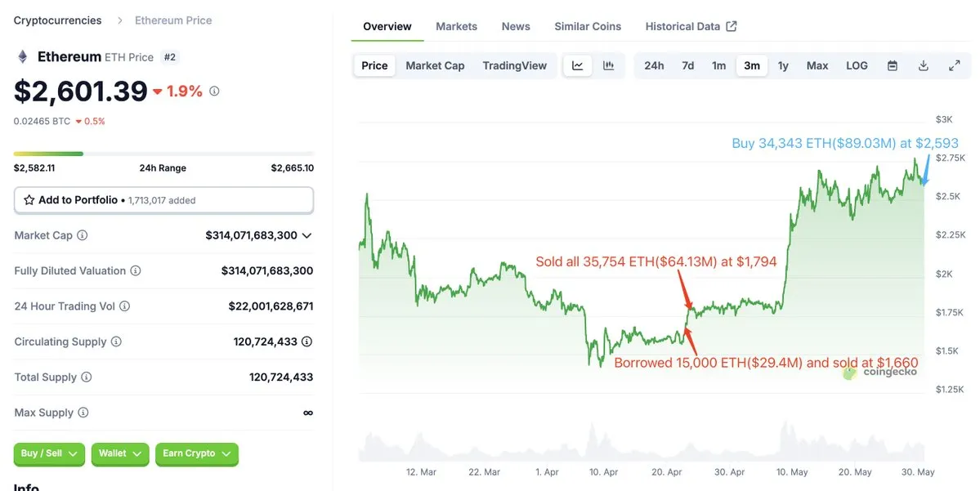
Task: Switch to candlestick chart view icon
Action: pos(608,65)
